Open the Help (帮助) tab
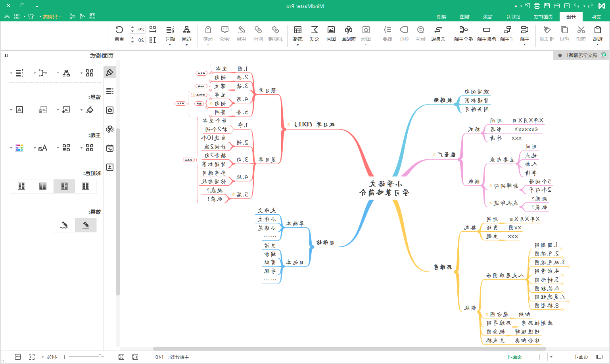 441,17
